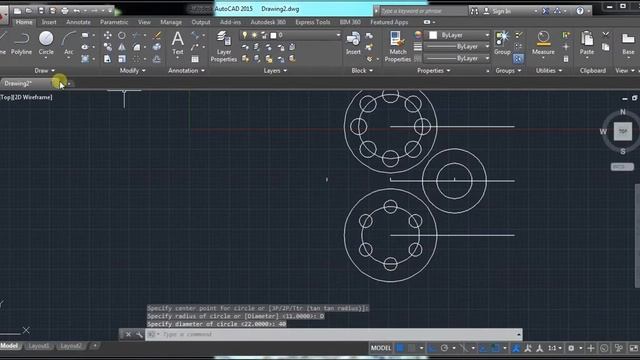The image size is (640, 360).
Task: Click the Undo arrow in quick toolbar
Action: pyautogui.click(x=76, y=11)
